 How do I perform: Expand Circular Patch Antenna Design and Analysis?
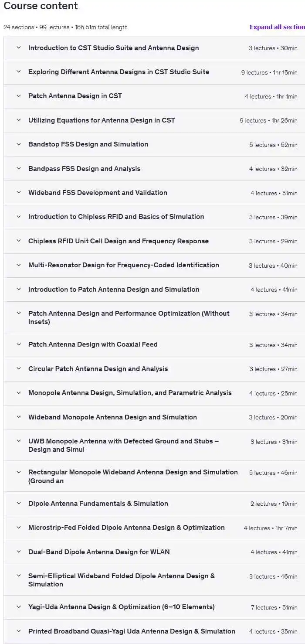[x=98, y=369]
